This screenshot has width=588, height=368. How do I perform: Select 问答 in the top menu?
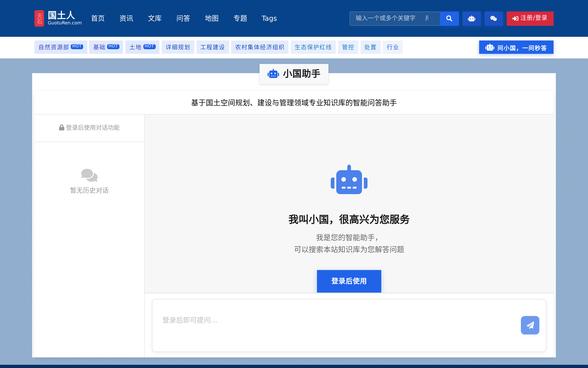pos(183,18)
